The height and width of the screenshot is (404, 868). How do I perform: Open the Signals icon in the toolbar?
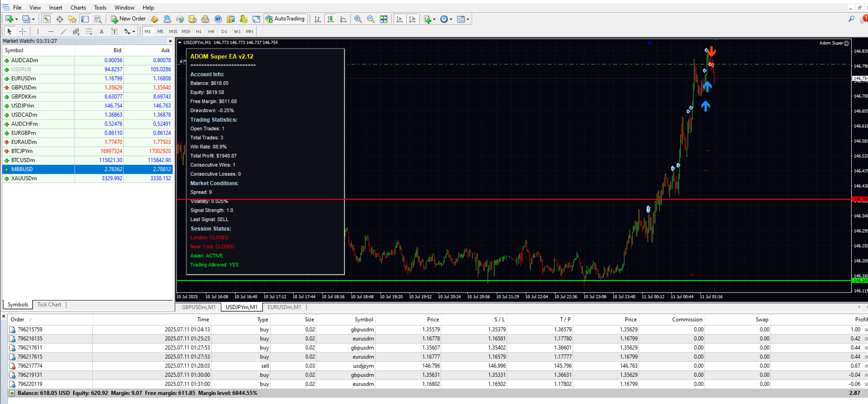(x=180, y=19)
